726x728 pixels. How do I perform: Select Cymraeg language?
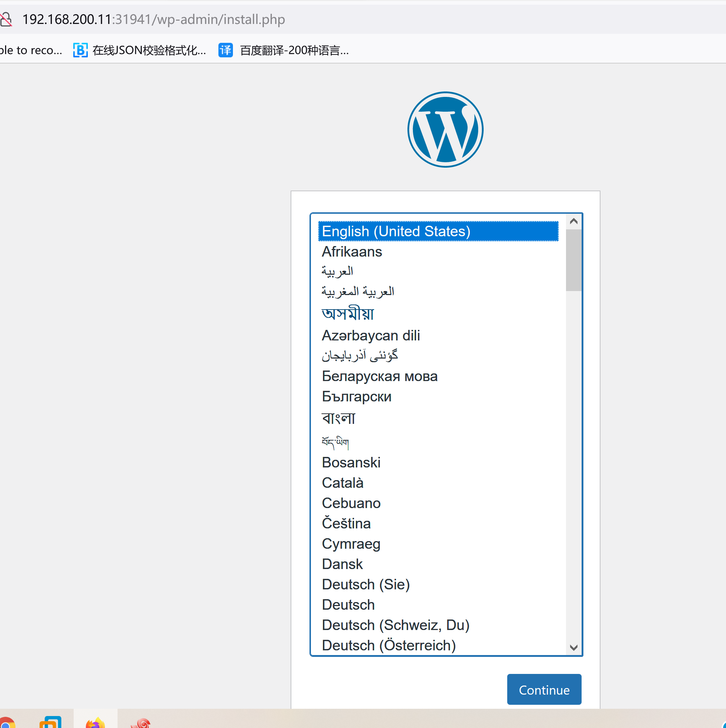[x=438, y=544]
